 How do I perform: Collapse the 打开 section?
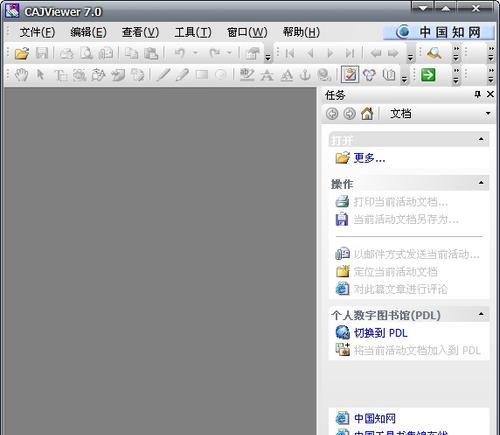481,139
